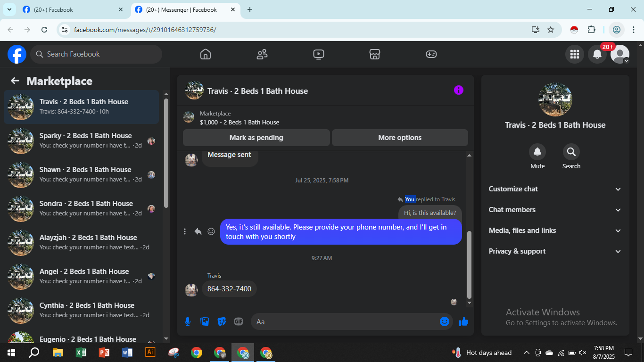Select Travis conversation in the chat list
The image size is (644, 362).
pyautogui.click(x=82, y=107)
